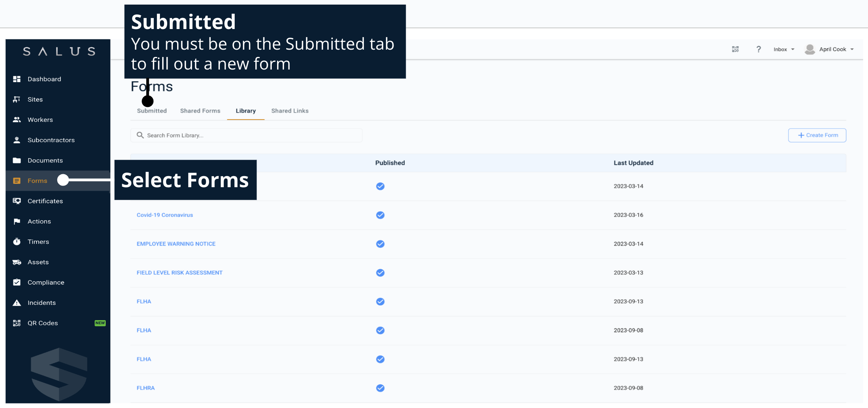Switch to the Shared Forms tab

tap(200, 111)
